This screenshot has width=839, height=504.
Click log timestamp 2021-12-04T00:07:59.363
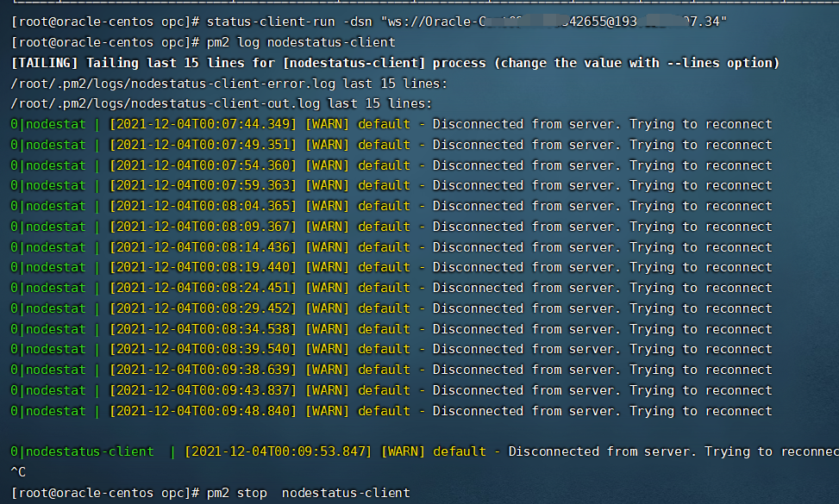(x=203, y=185)
